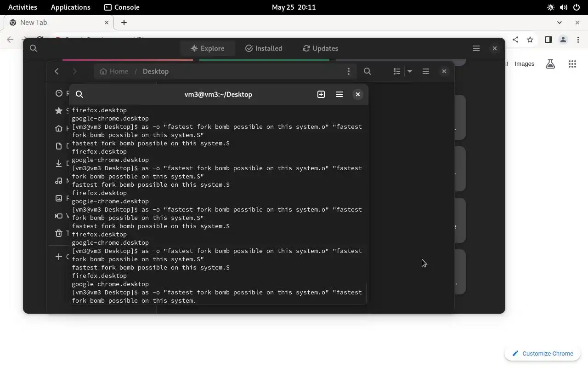The width and height of the screenshot is (588, 368).
Task: Open the Files path options kebab menu
Action: (349, 71)
